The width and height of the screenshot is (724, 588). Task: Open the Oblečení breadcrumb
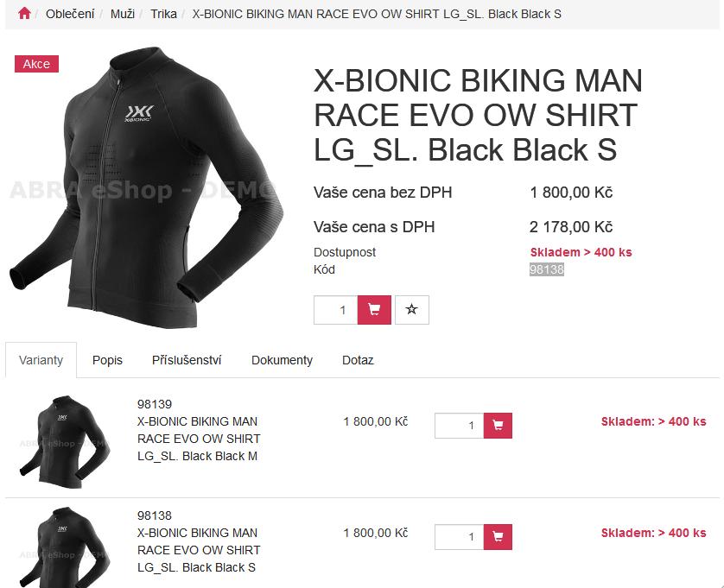70,14
